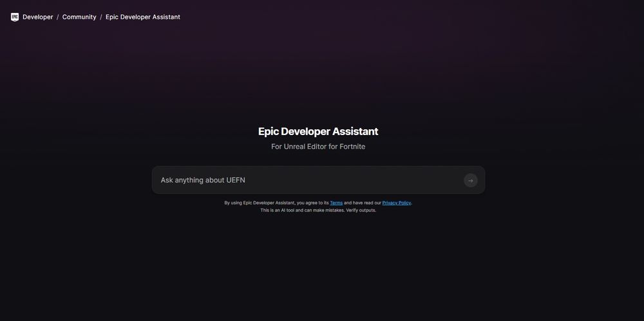Open the Privacy Policy link
The image size is (644, 321).
point(396,203)
